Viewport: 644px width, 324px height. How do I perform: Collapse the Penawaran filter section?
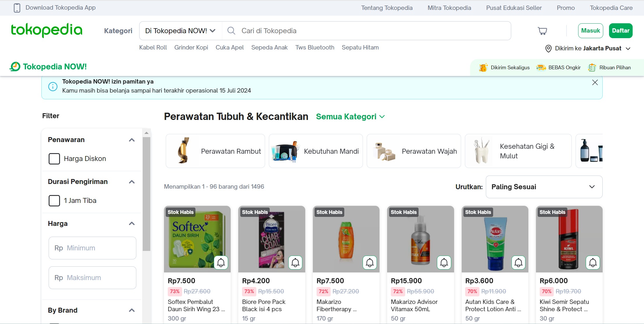[x=132, y=140]
